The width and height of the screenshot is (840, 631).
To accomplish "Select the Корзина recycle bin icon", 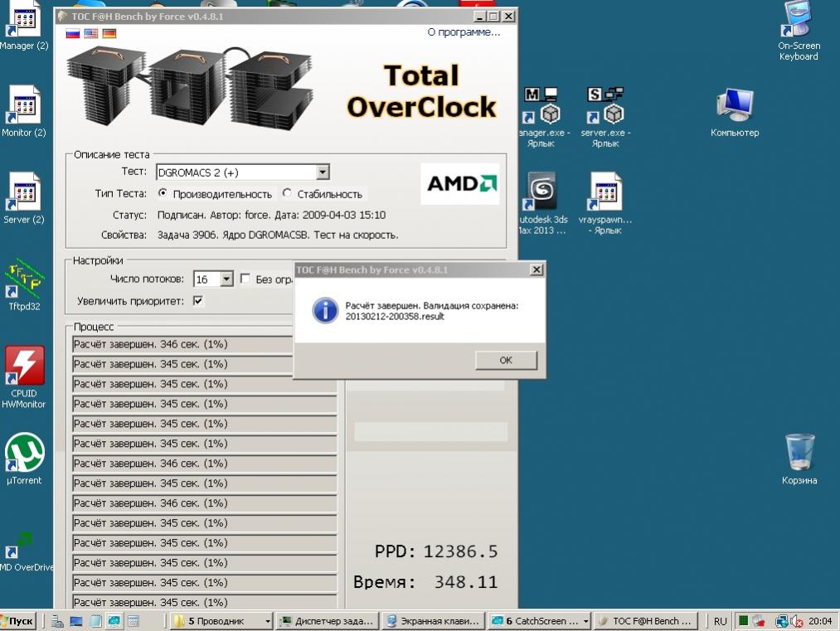I will pyautogui.click(x=799, y=459).
